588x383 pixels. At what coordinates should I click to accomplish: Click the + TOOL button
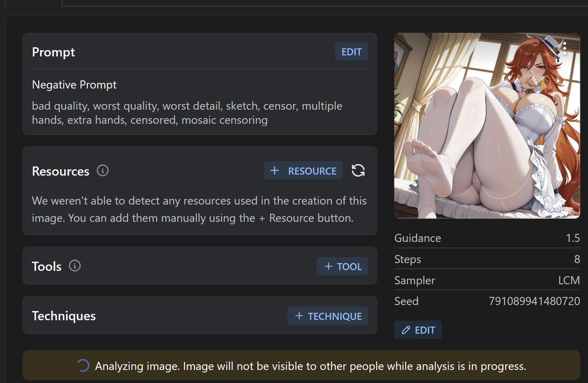[342, 266]
